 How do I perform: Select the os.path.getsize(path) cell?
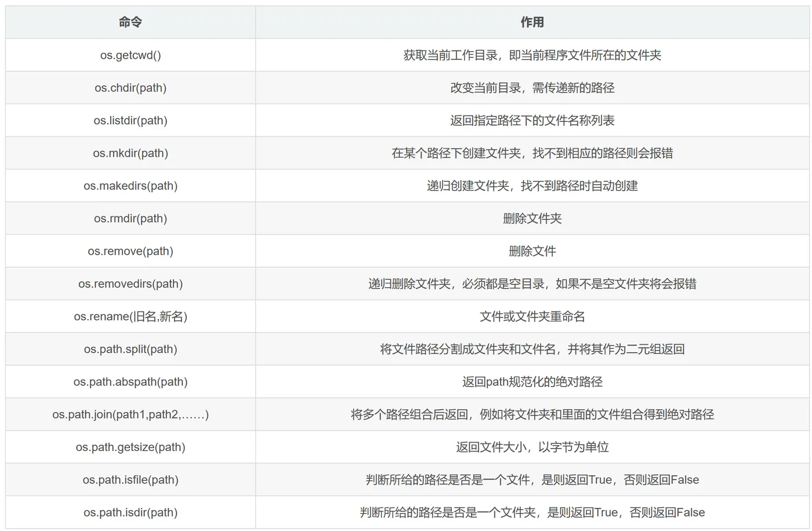[130, 447]
